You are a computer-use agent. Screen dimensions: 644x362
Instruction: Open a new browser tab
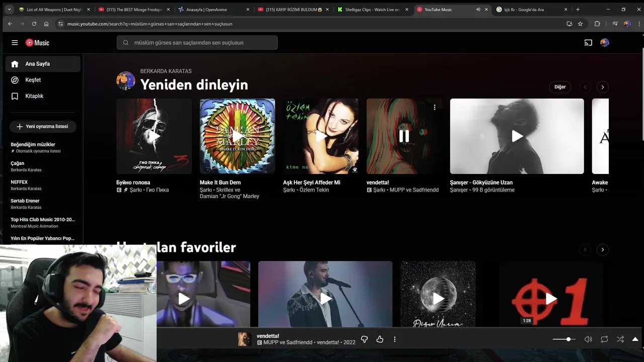[x=578, y=10]
